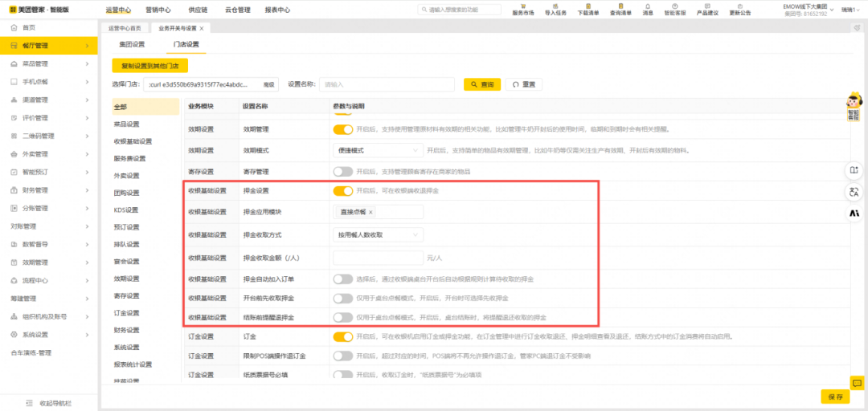The height and width of the screenshot is (411, 868).
Task: Click the 押金收取金额 input field
Action: tap(378, 258)
